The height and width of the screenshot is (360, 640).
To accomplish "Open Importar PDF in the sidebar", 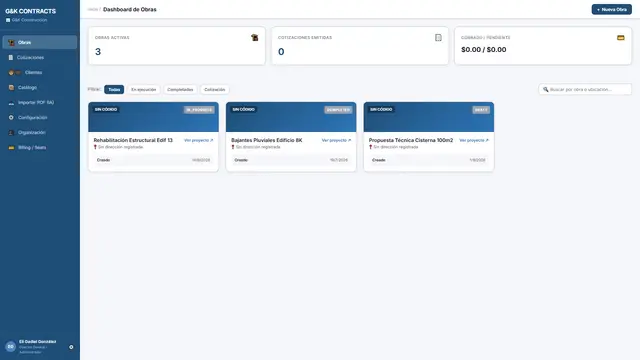I will point(40,102).
